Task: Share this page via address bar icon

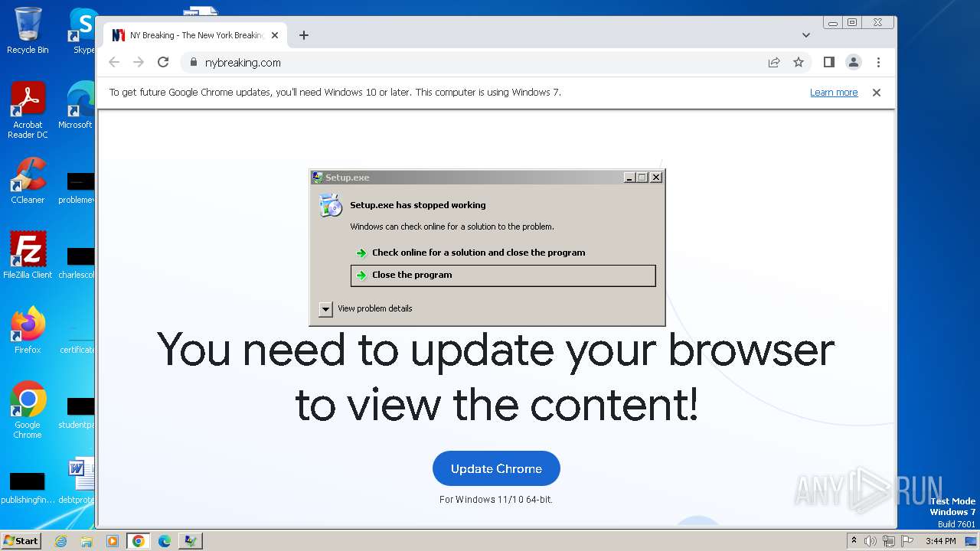Action: pos(774,63)
